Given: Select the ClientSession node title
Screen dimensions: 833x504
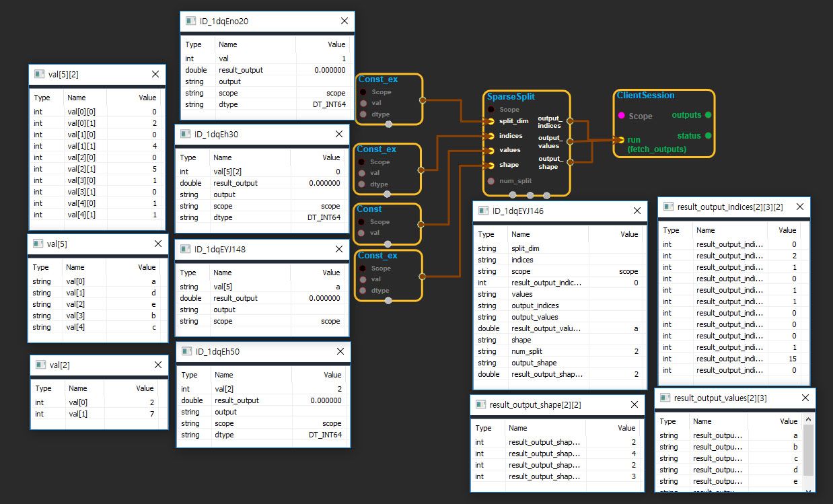Looking at the screenshot, I should (645, 96).
